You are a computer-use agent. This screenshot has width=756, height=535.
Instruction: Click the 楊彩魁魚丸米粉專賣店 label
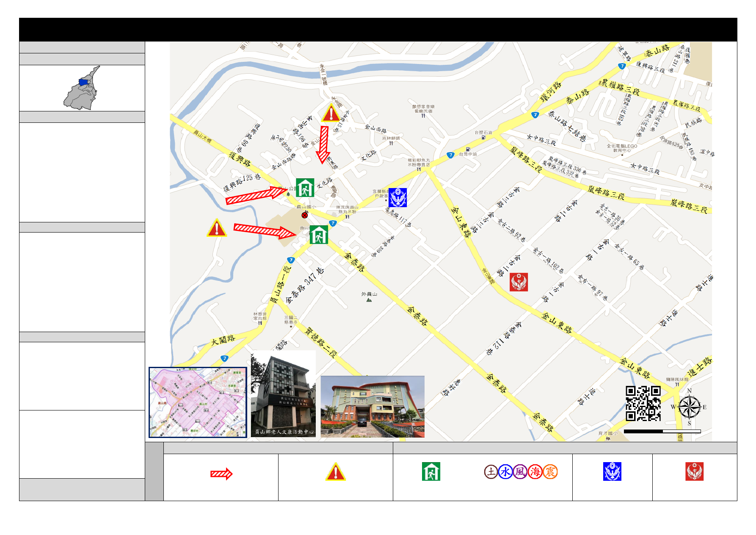(x=419, y=162)
